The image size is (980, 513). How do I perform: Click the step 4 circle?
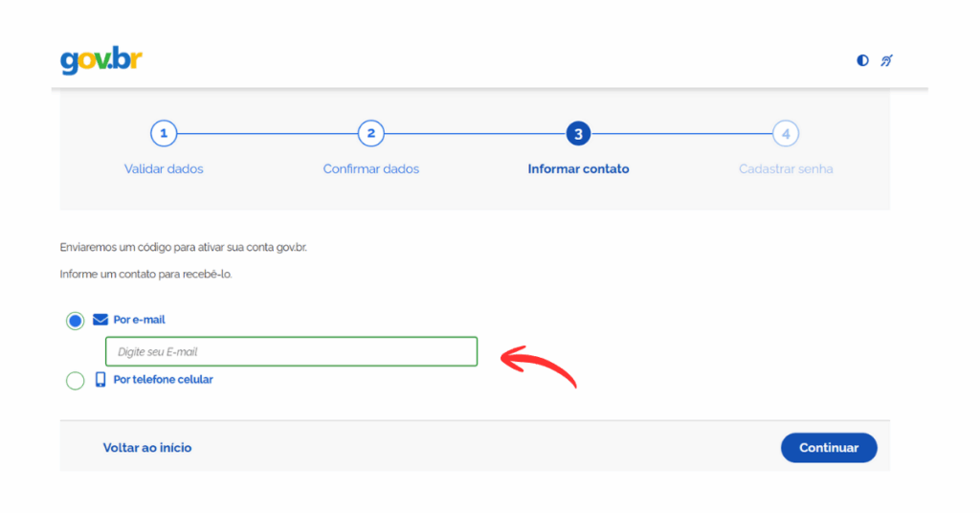pyautogui.click(x=786, y=134)
